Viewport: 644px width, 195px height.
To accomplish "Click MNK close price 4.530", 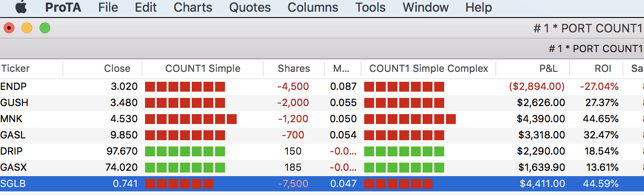I will [x=124, y=119].
